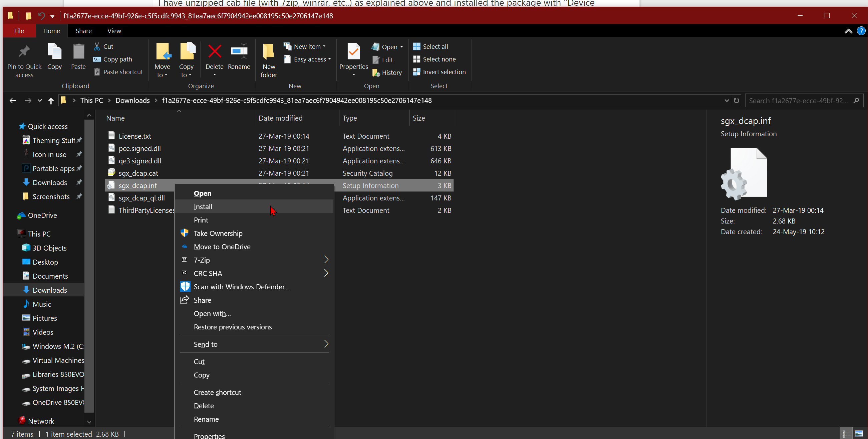Click Pin to Quick access icon
This screenshot has height=439, width=868.
[x=24, y=51]
